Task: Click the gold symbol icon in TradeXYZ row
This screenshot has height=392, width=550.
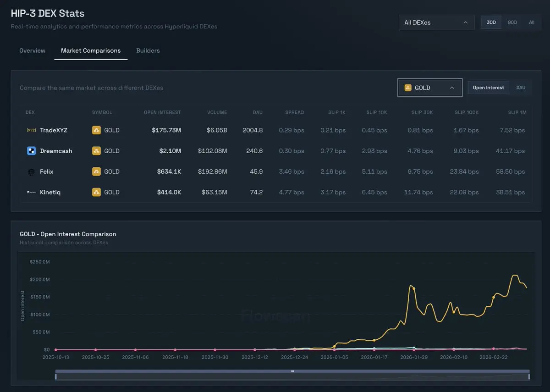Action: pos(96,130)
